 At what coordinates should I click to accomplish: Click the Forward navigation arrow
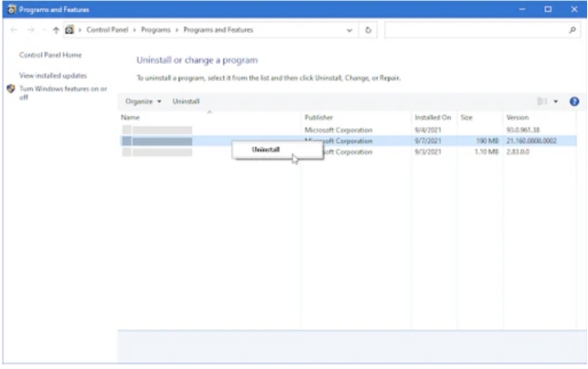31,30
